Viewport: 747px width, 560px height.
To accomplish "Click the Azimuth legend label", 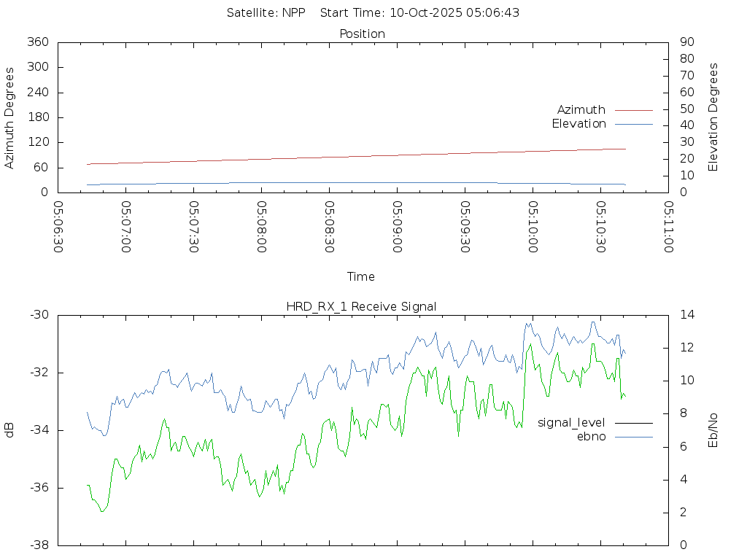I will coord(581,109).
